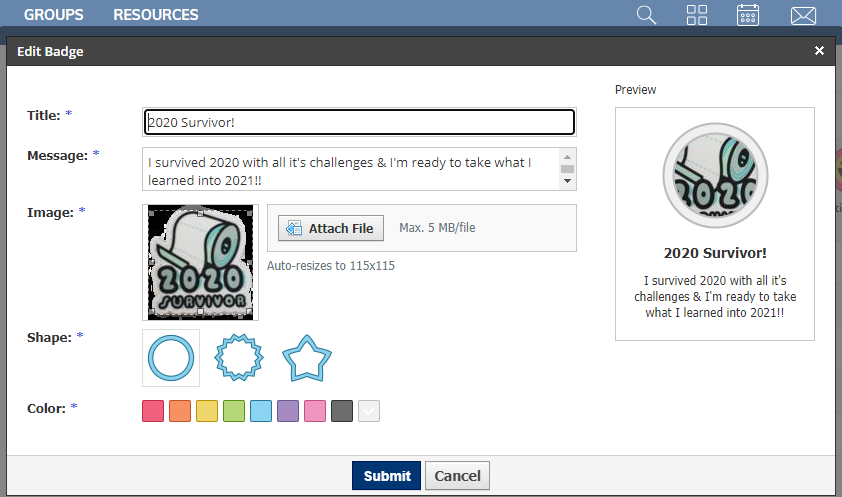Click into the Message text area
The height and width of the screenshot is (497, 842).
point(359,169)
